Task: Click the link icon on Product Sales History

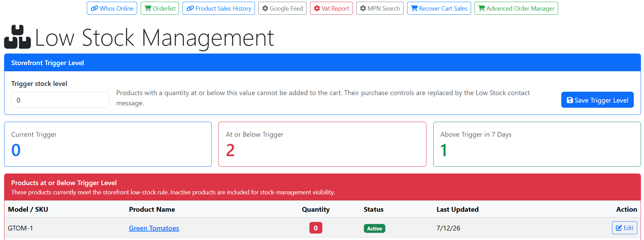Action: 190,9
